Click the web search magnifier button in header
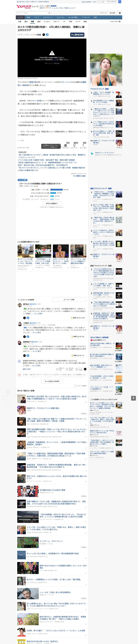The width and height of the screenshot is (138, 644). pyautogui.click(x=120, y=2)
